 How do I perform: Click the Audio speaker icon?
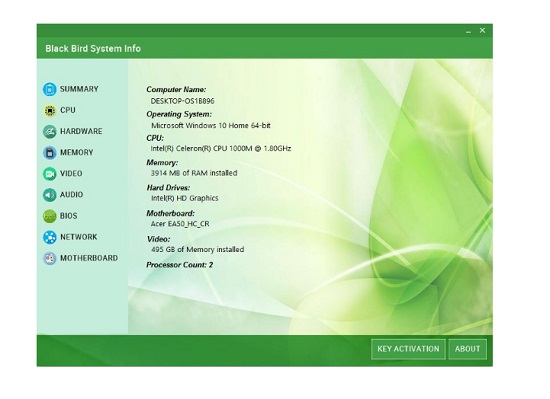point(49,195)
